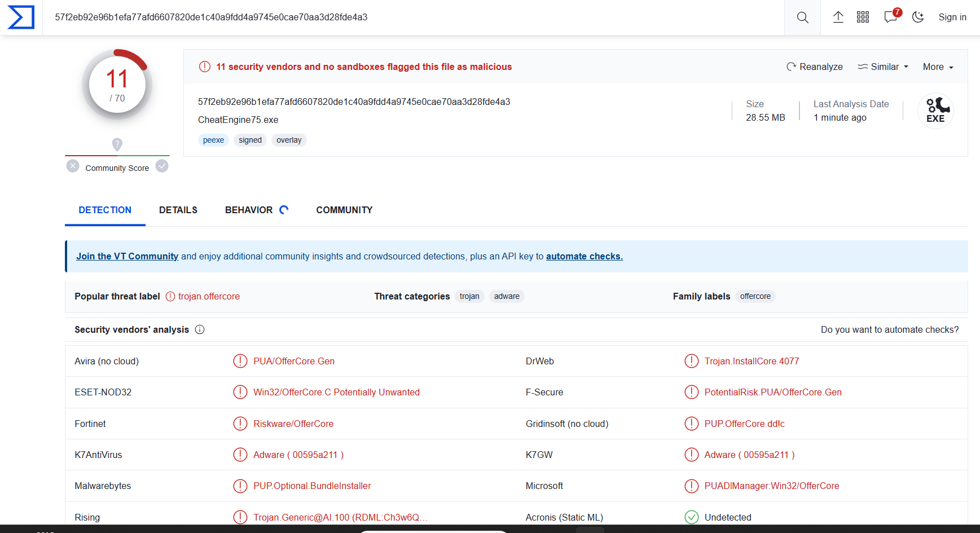Click the info icon beside Security vendors' analysis
980x533 pixels.
200,329
